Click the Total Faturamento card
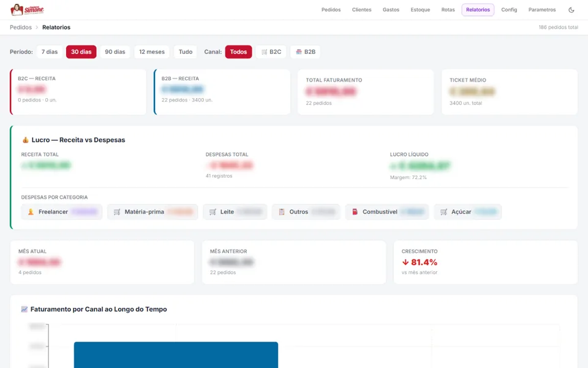This screenshot has width=588, height=368. tap(366, 92)
